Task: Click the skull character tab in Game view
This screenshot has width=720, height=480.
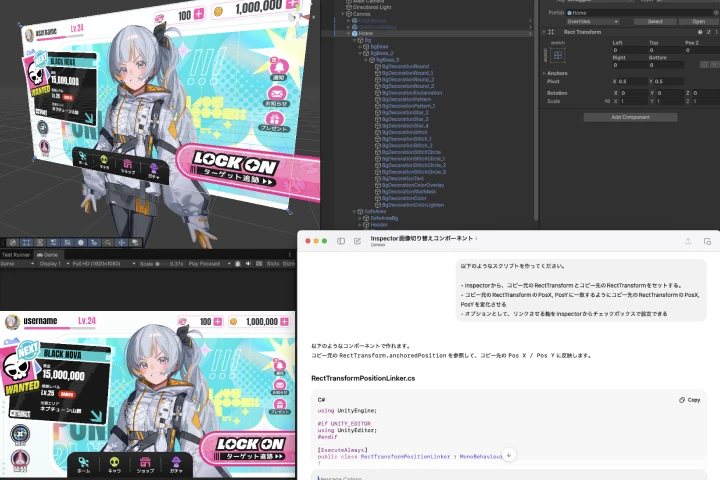Action: coord(114,464)
